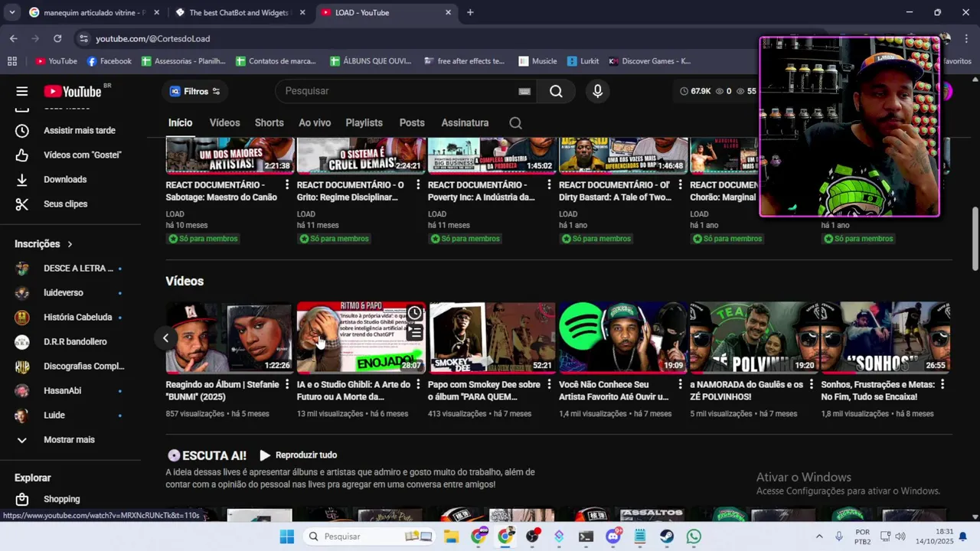Open Windows Start menu
The image size is (980, 551).
(287, 536)
